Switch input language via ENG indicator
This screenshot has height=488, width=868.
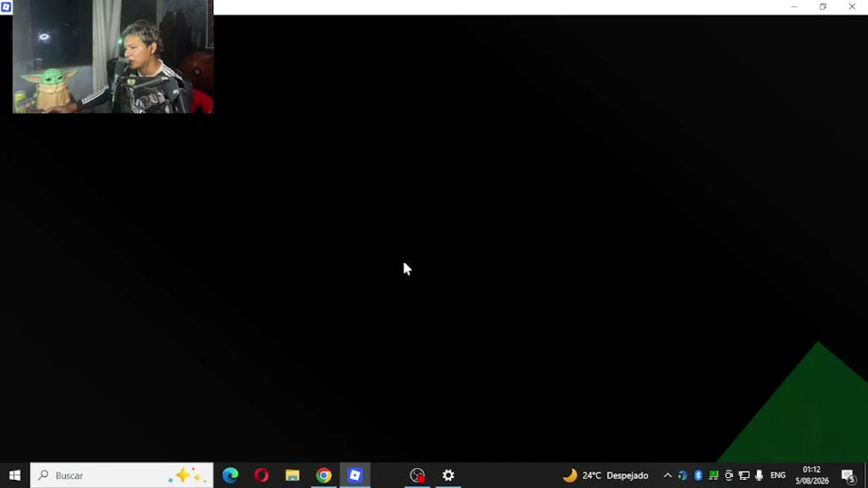778,475
